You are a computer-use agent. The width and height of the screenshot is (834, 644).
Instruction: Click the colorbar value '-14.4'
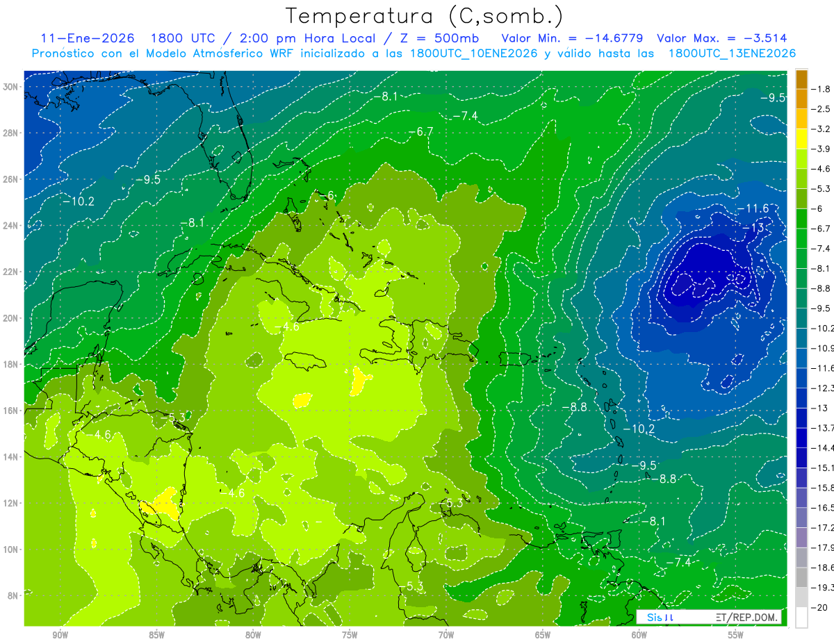pyautogui.click(x=823, y=448)
